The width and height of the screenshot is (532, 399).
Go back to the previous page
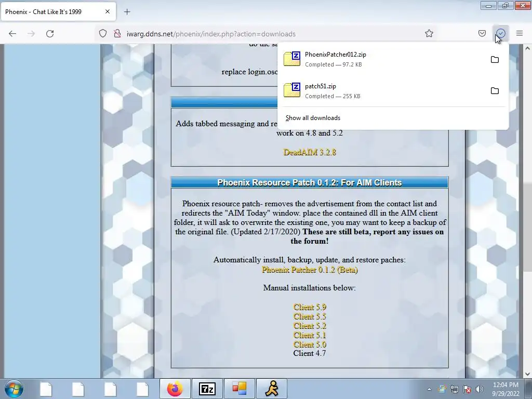[12, 34]
